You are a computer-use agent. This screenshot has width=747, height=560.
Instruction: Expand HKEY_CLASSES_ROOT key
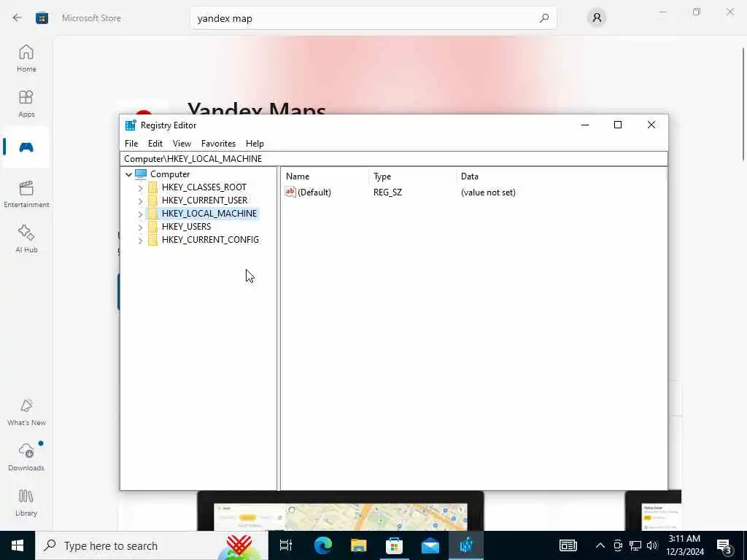click(140, 187)
